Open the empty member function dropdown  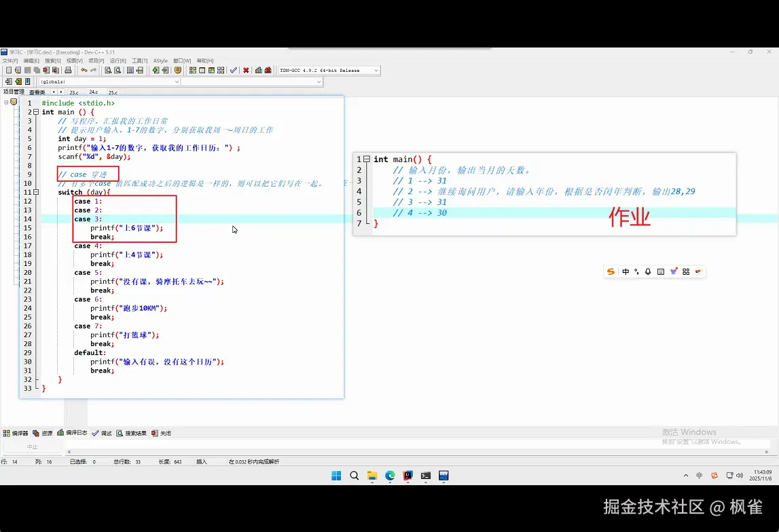click(x=319, y=82)
